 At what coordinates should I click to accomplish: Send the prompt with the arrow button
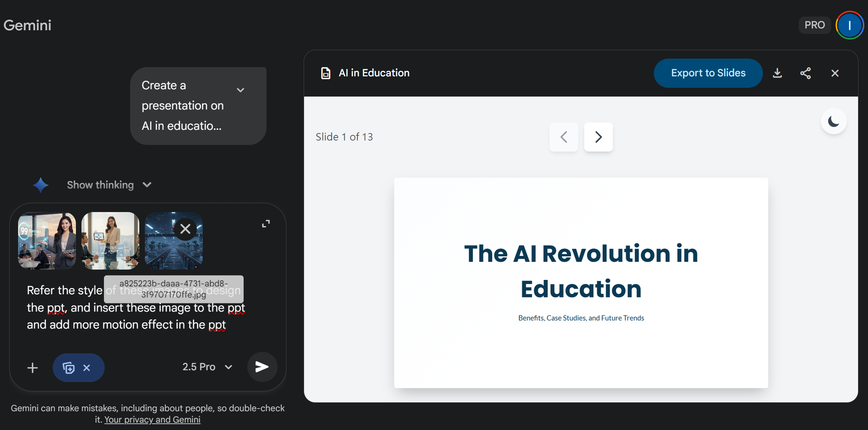coord(262,367)
